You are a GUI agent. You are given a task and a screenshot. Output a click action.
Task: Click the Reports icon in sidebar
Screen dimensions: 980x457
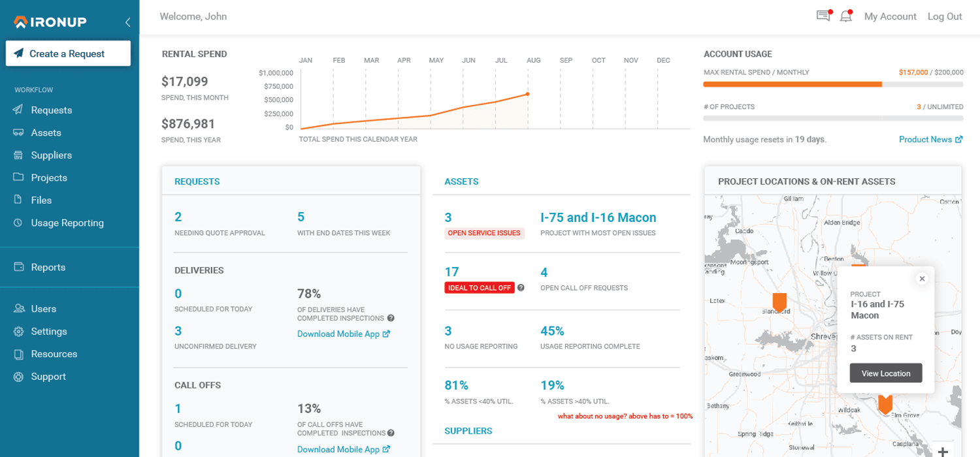pos(18,267)
